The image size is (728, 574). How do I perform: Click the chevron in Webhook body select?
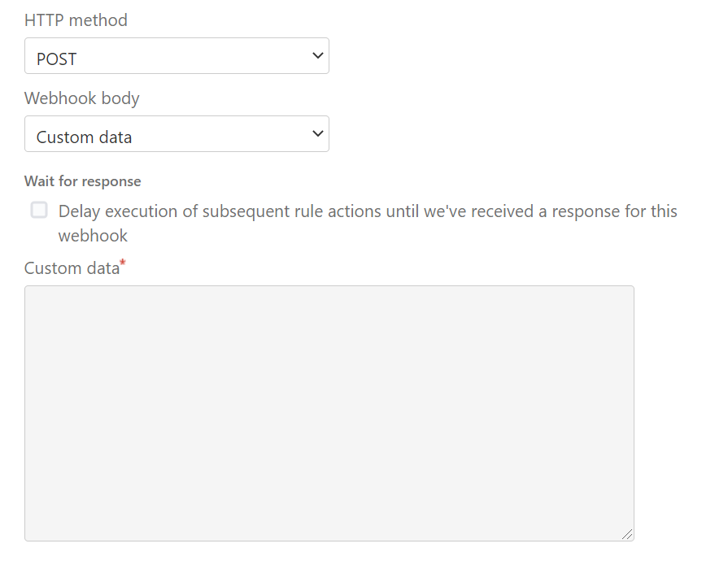pyautogui.click(x=317, y=134)
